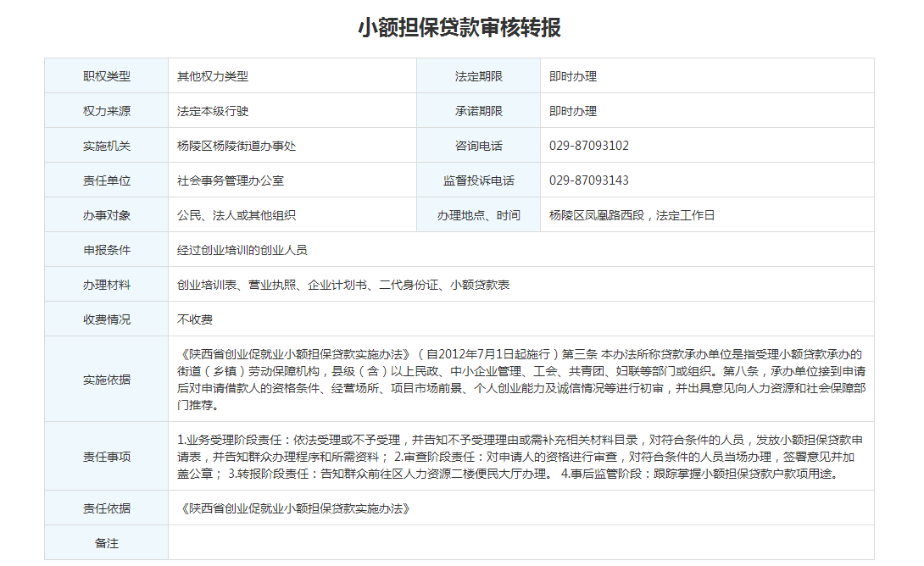Select the 法定本级行驶 value text
Viewport: 924px width, 566px height.
(x=213, y=111)
